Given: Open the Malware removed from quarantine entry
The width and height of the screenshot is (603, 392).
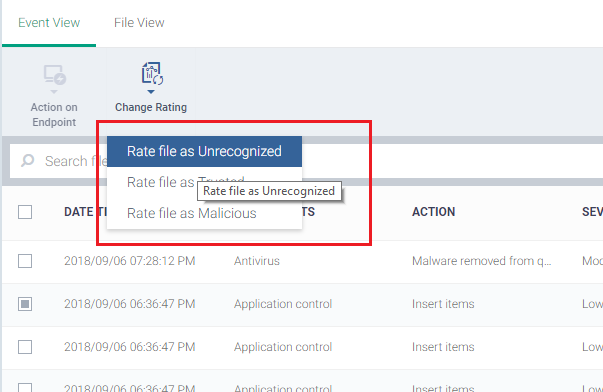Looking at the screenshot, I should (x=481, y=261).
